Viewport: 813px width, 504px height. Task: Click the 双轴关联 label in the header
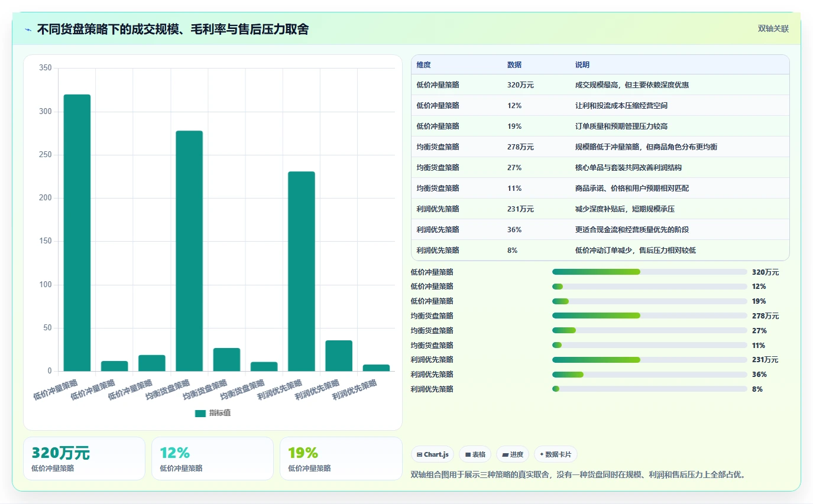(x=773, y=28)
